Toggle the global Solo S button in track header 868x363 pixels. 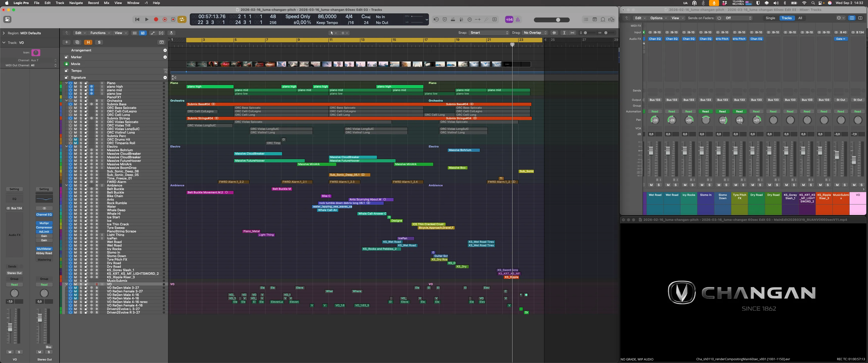coord(99,42)
